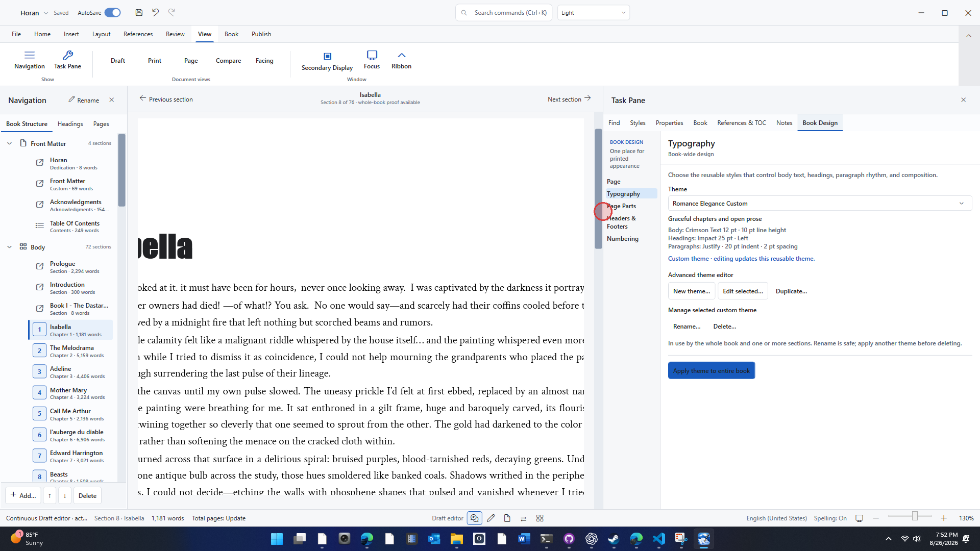Open the Prologue section icon
This screenshot has width=980, height=551.
[x=39, y=266]
